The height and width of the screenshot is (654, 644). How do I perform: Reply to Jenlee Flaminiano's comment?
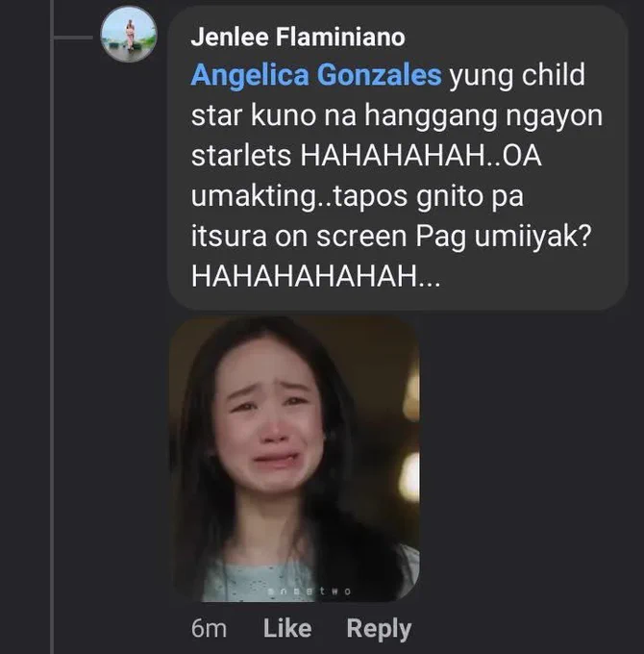click(x=379, y=629)
